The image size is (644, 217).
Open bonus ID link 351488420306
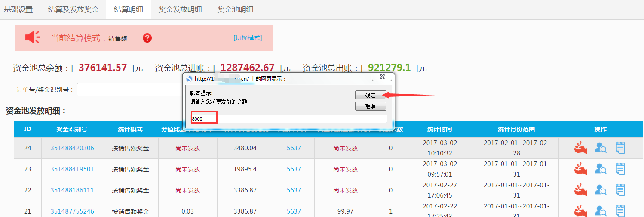pos(72,148)
